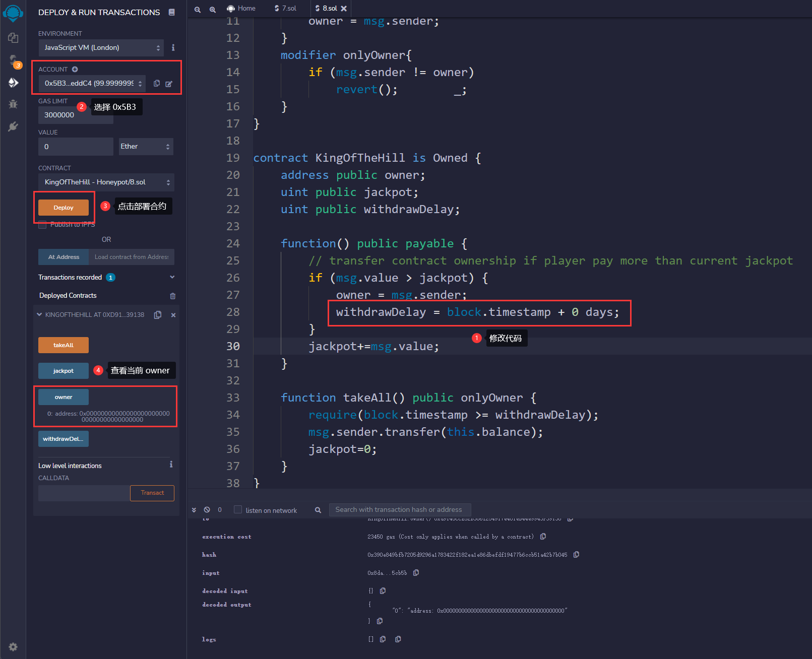
Task: Focus the Load contract from Address field
Action: 132,257
